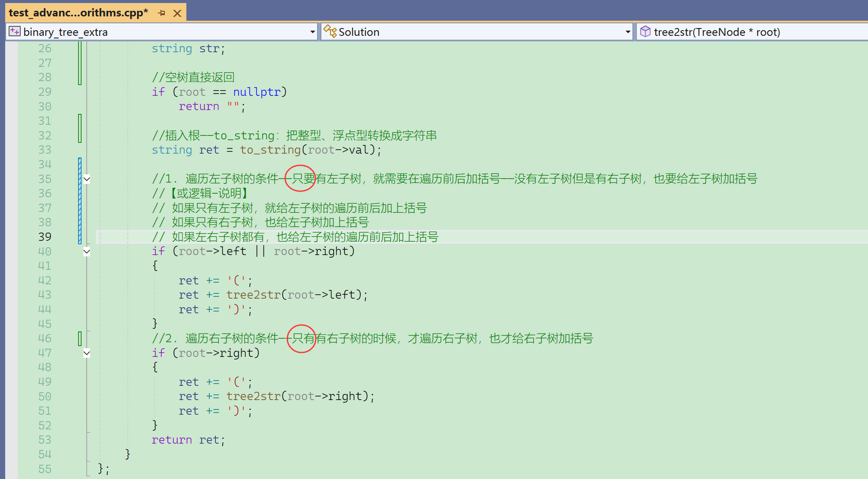Click line number 39 in the gutter
The height and width of the screenshot is (479, 868).
tap(44, 237)
